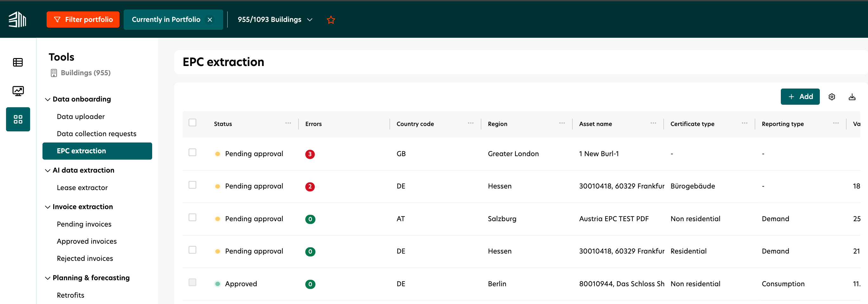The height and width of the screenshot is (304, 868).
Task: Favorite this portfolio with the star icon
Action: pos(331,20)
